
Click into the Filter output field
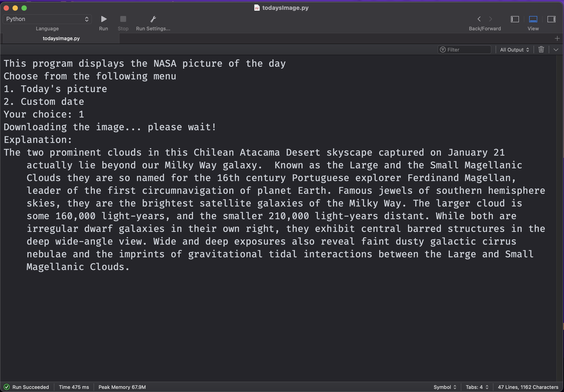pyautogui.click(x=464, y=50)
